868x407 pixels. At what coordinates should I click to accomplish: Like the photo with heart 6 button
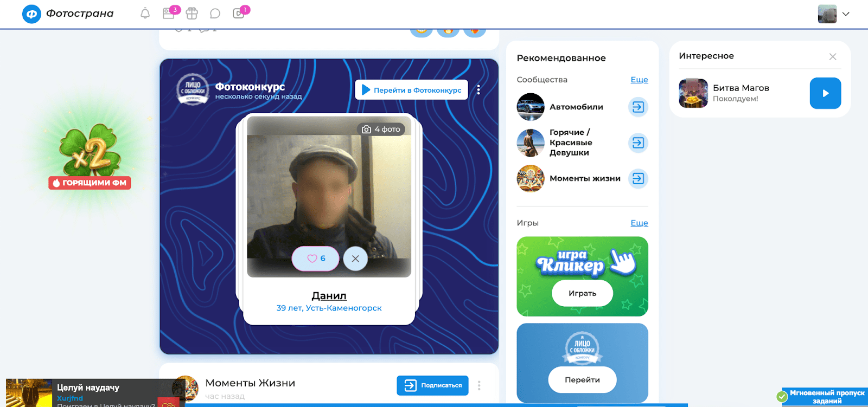click(316, 259)
